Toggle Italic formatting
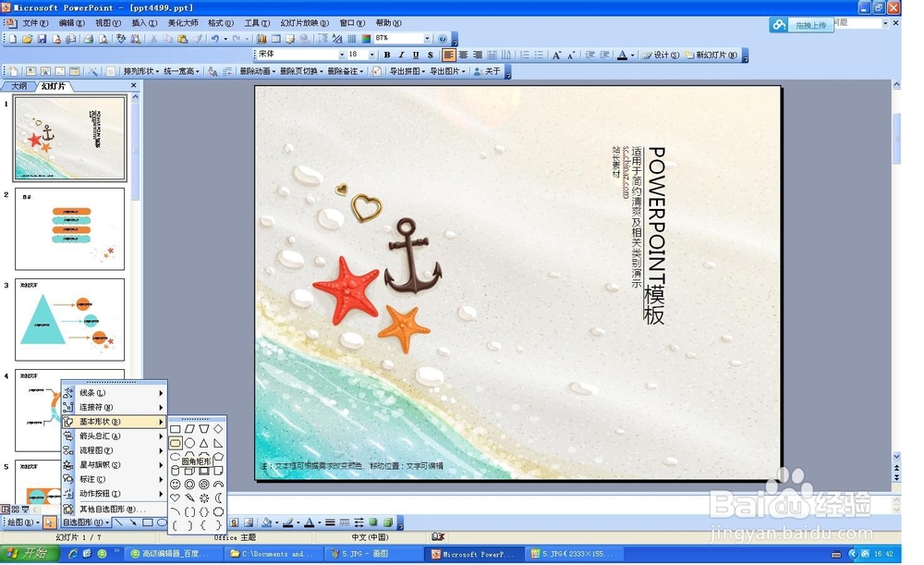Viewport: 924px width, 565px height. [x=401, y=55]
